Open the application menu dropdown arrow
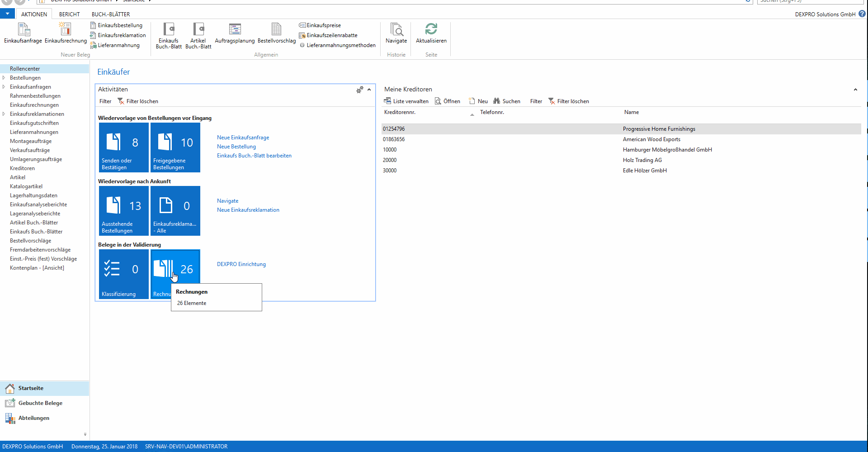This screenshot has width=868, height=452. [x=8, y=14]
